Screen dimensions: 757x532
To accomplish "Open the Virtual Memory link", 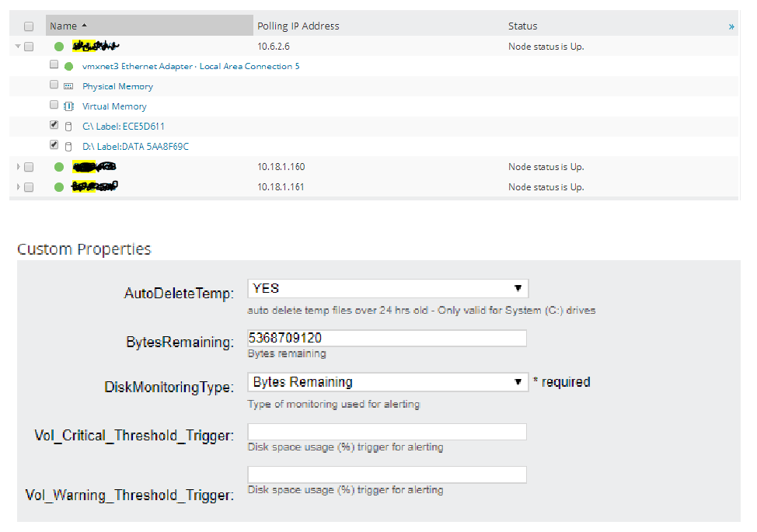I will pyautogui.click(x=114, y=106).
